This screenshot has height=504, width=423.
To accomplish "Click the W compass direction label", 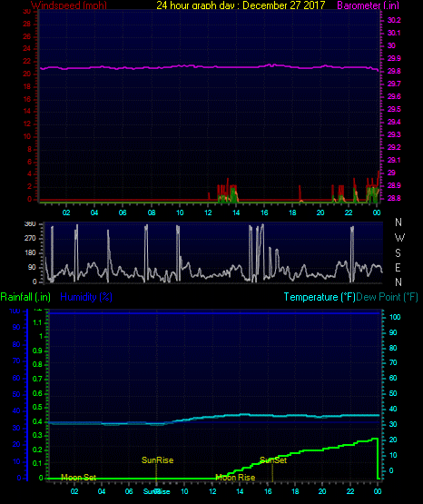I will pyautogui.click(x=399, y=238).
